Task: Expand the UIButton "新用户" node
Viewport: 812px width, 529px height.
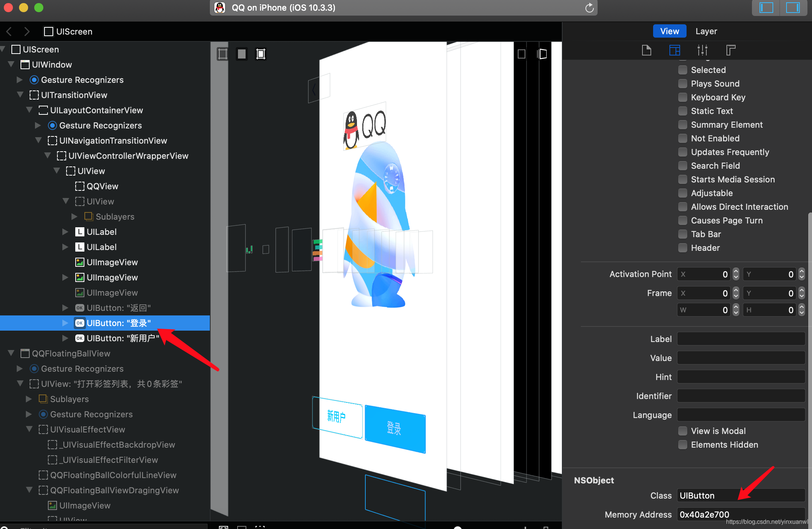Action: pyautogui.click(x=65, y=338)
